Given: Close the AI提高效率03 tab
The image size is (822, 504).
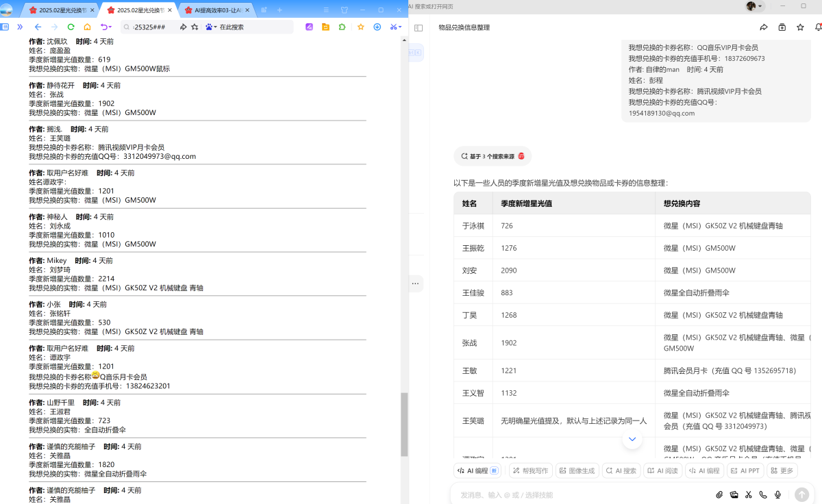Looking at the screenshot, I should tap(248, 10).
